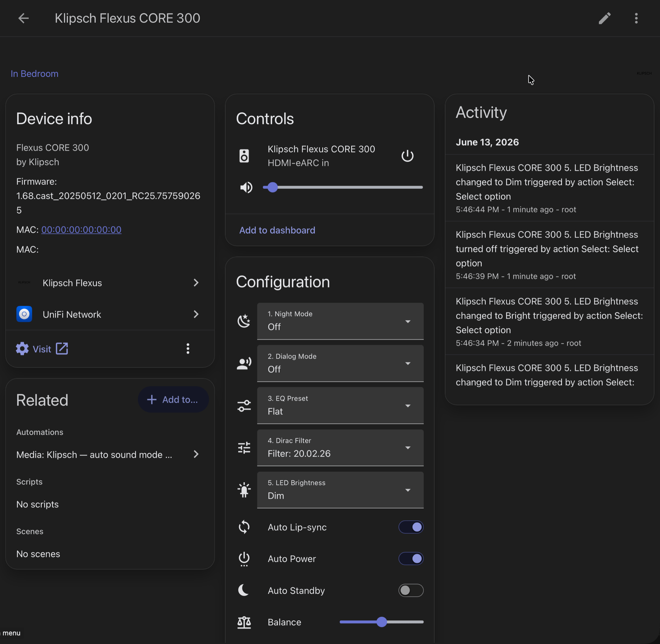Screen dimensions: 660x644
Task: Open the Dirac Filter dropdown
Action: [340, 448]
